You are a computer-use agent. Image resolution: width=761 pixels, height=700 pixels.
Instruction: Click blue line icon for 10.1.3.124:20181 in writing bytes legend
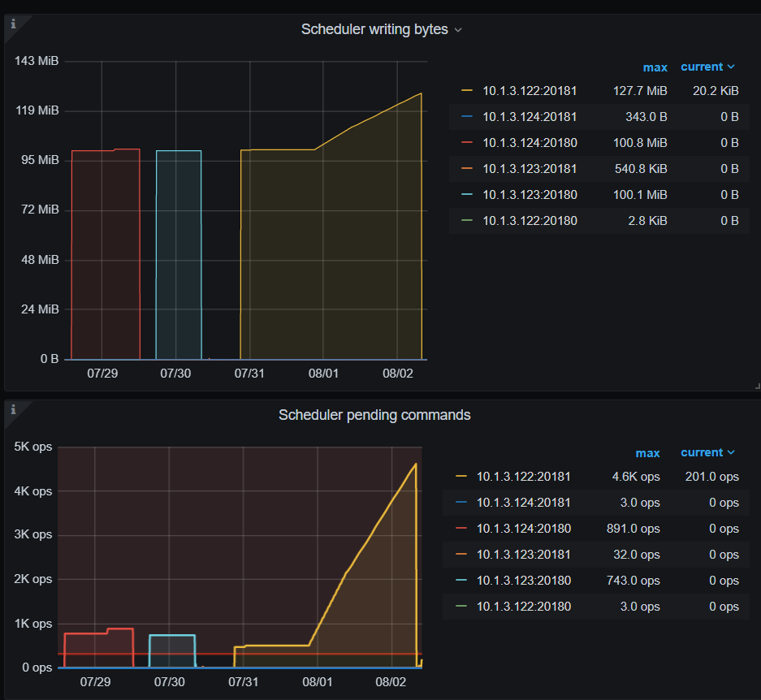pyautogui.click(x=466, y=117)
